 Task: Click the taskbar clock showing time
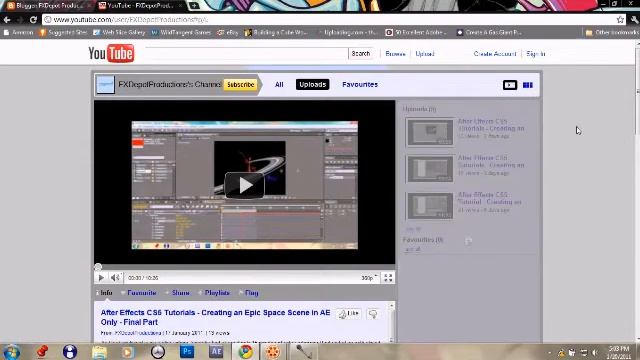619,352
